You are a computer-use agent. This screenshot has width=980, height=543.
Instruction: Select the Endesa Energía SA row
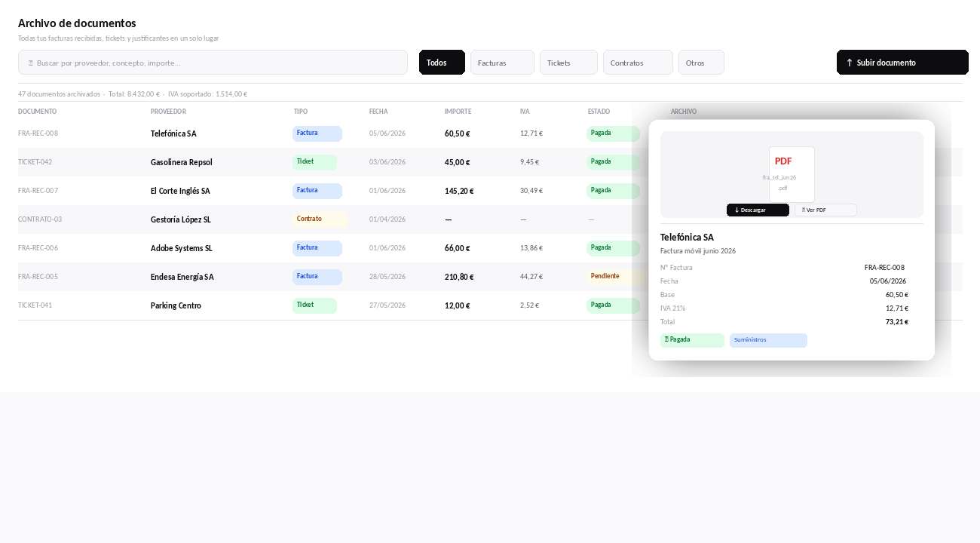click(x=324, y=277)
